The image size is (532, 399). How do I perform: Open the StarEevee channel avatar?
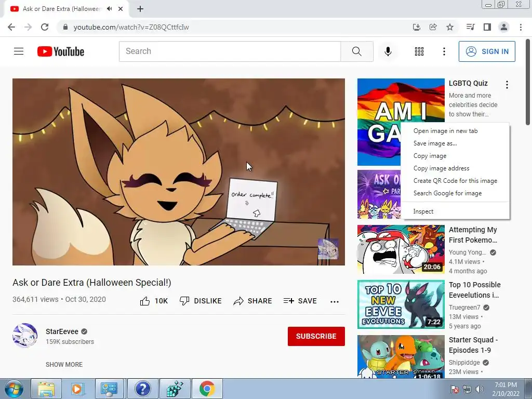coord(25,336)
